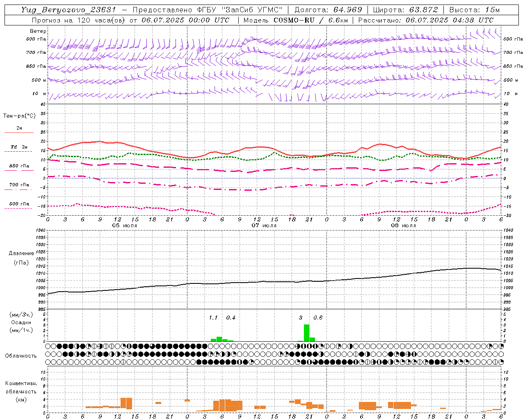Click the red 2м temperature legend line
This screenshot has width=525, height=420.
pyautogui.click(x=19, y=132)
